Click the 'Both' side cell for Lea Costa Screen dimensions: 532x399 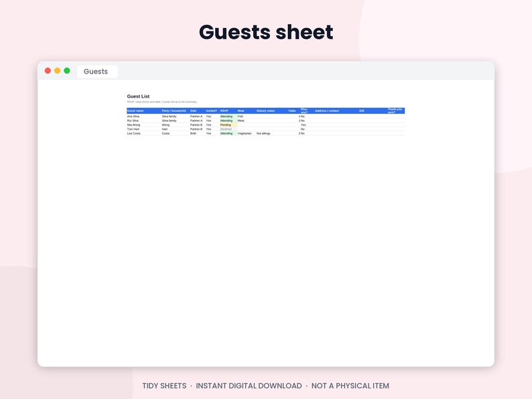tap(193, 133)
